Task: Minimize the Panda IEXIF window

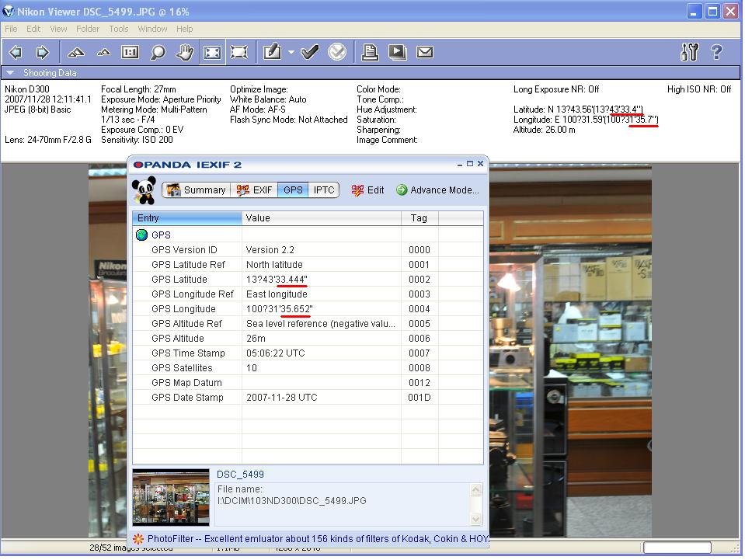Action: (459, 165)
